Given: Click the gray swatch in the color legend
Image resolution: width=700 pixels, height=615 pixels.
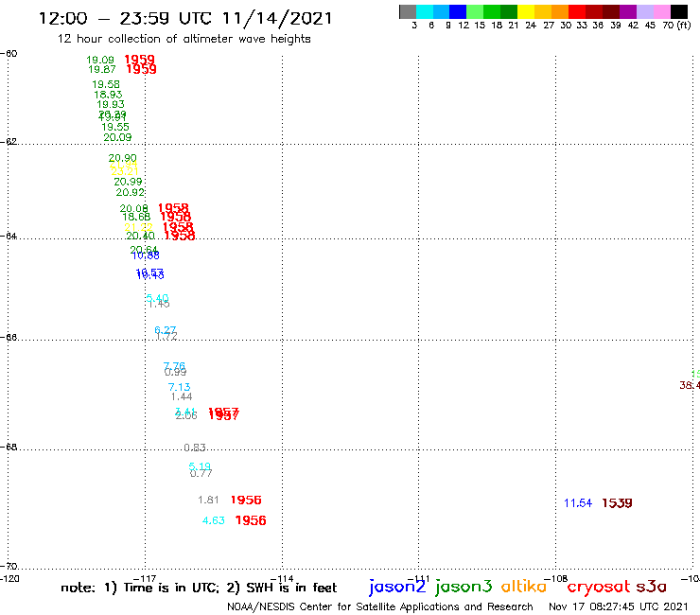Looking at the screenshot, I should 408,11.
